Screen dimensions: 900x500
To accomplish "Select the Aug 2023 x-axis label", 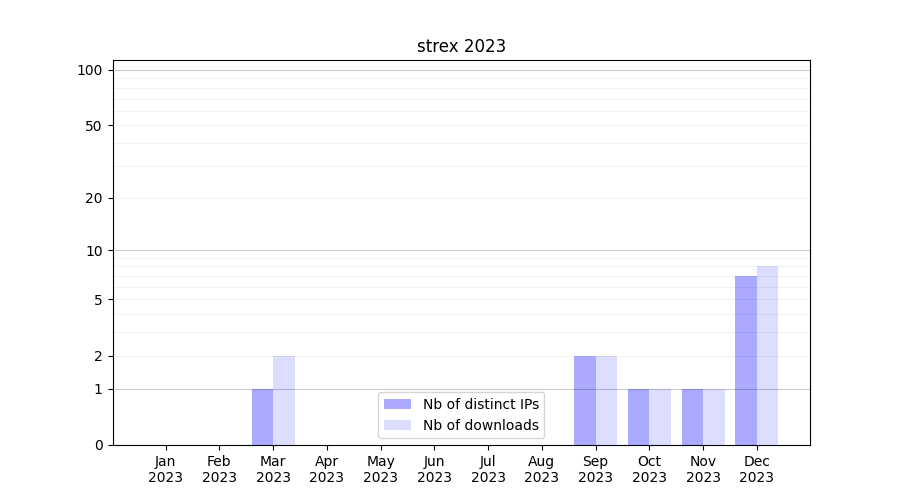I will click(542, 469).
